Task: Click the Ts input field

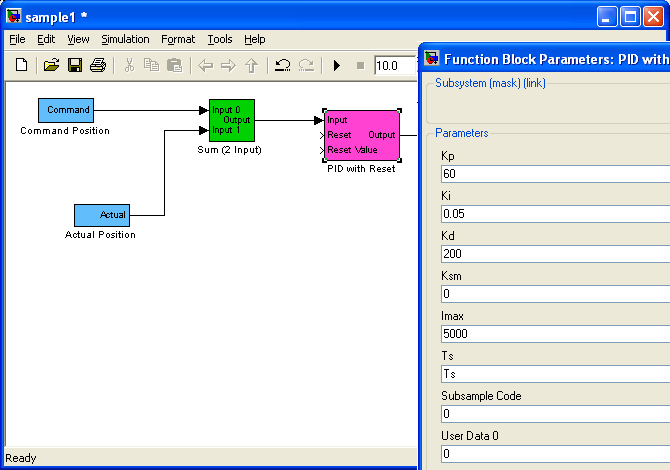Action: click(x=555, y=374)
